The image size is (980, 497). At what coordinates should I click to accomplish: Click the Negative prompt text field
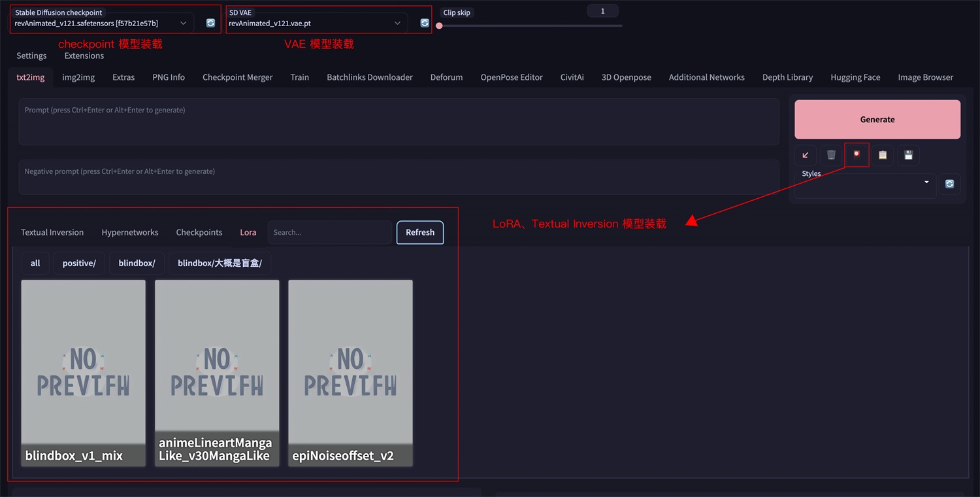coord(399,177)
